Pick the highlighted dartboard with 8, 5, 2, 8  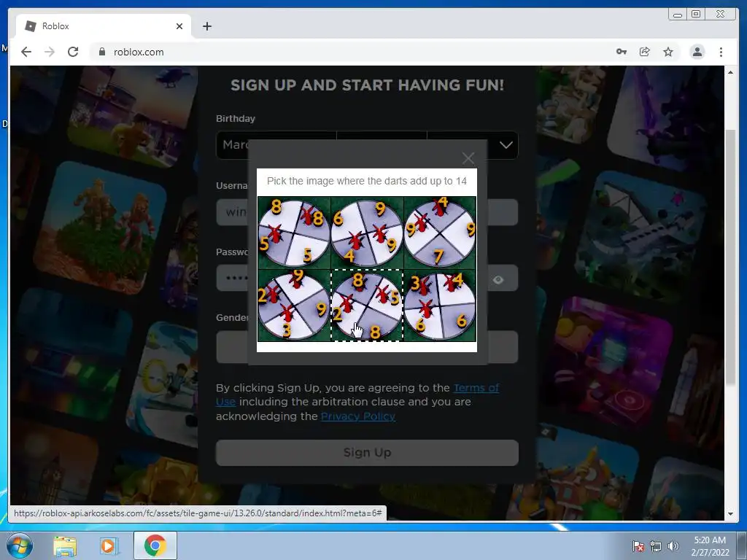(367, 306)
